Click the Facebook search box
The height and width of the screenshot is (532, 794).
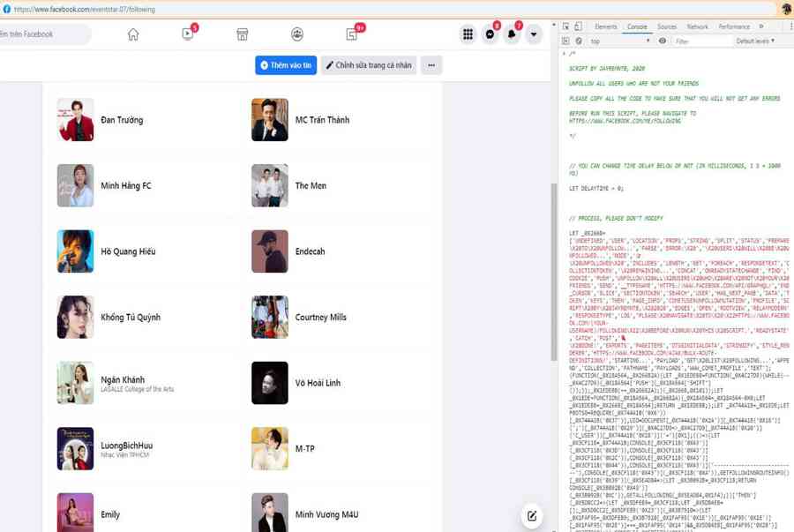[45, 34]
